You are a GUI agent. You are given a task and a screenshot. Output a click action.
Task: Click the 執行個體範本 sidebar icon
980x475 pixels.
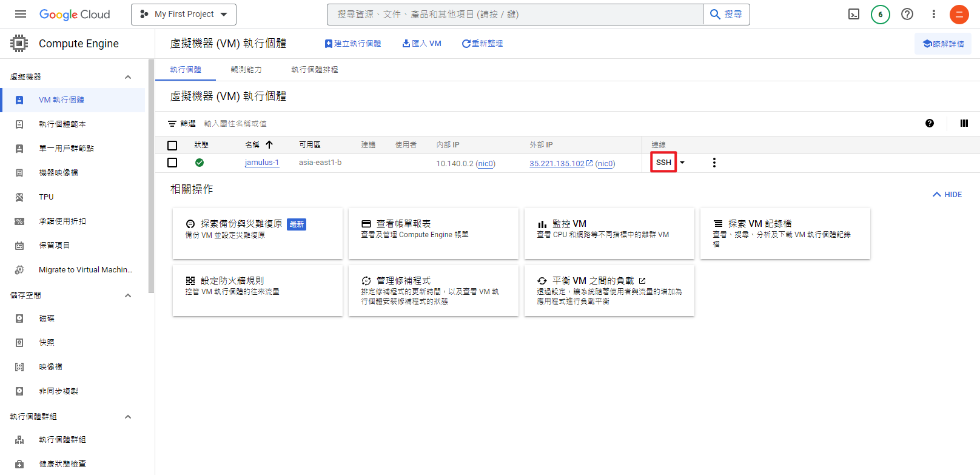click(19, 124)
